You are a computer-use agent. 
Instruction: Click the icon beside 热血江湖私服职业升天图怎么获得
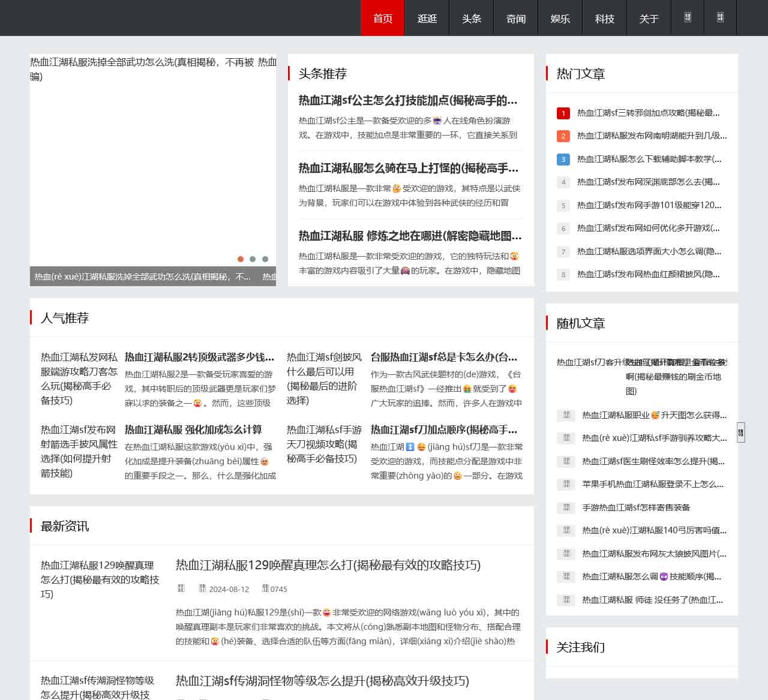click(x=566, y=414)
